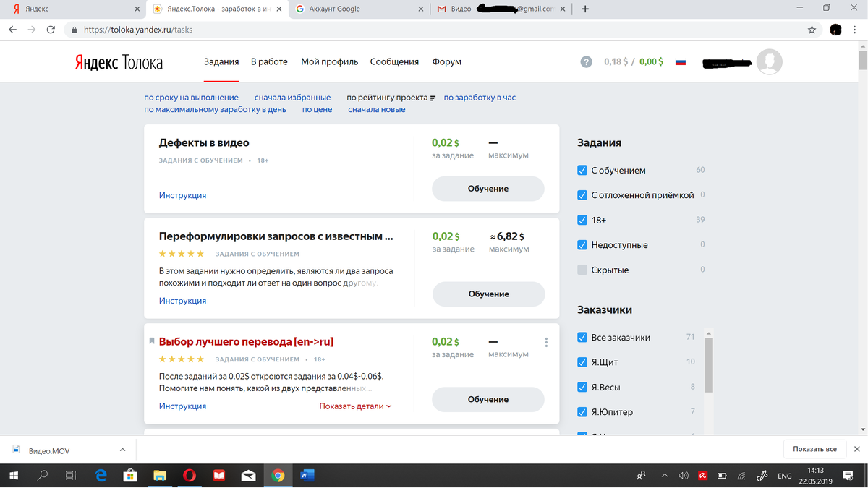Open three-dot options on Выбор лучшего перевода card

546,342
